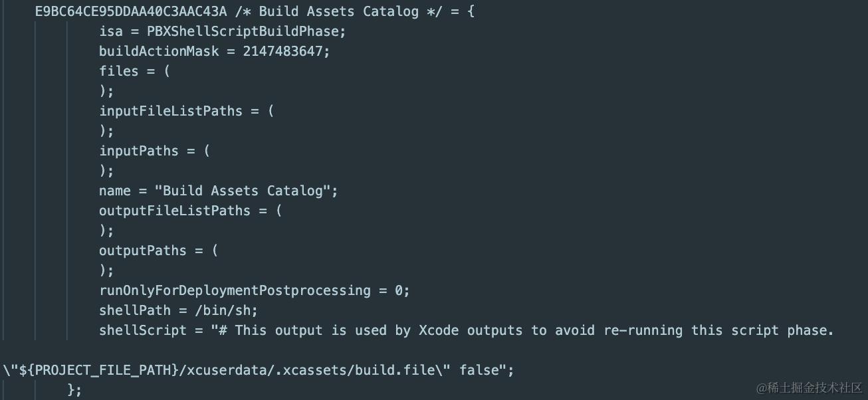Click the outputFileListPaths key
Image resolution: width=868 pixels, height=400 pixels.
tap(175, 211)
